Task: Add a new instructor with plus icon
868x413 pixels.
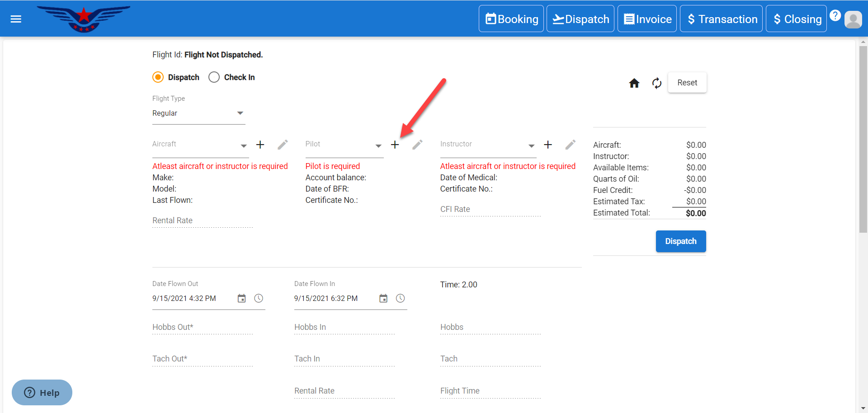Action: click(547, 145)
